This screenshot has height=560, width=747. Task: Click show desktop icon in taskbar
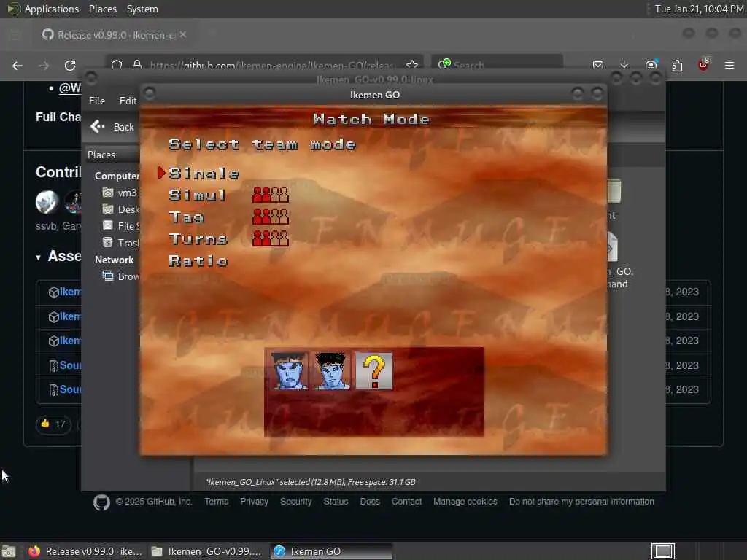pos(9,551)
